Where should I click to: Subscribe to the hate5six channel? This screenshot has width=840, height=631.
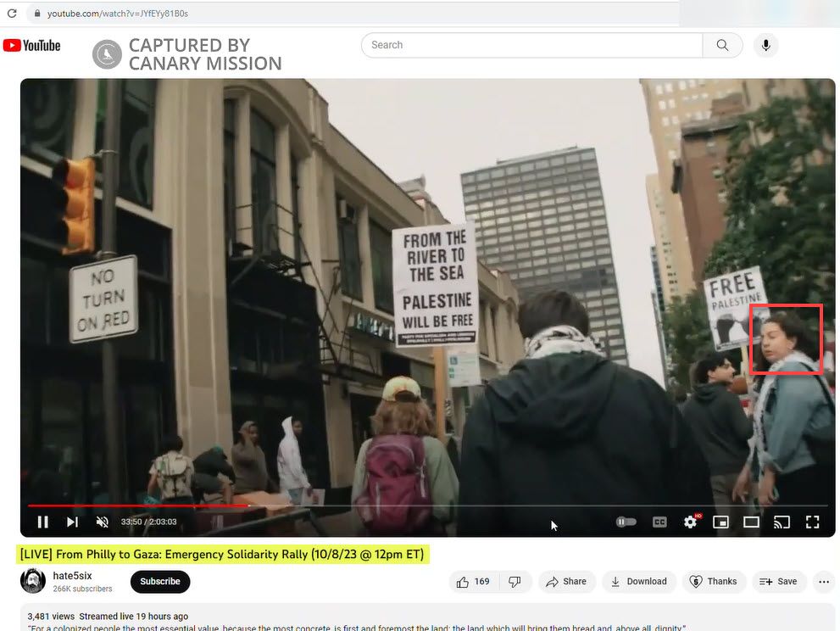159,581
